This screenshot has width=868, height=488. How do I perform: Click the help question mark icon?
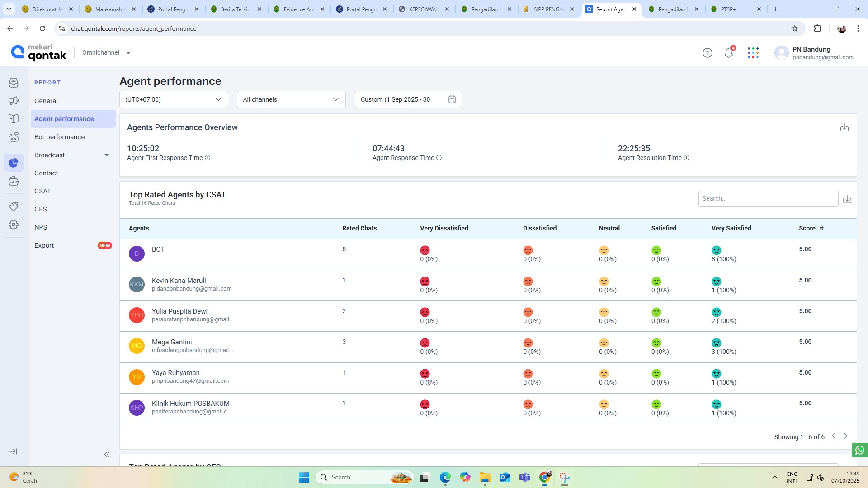707,53
